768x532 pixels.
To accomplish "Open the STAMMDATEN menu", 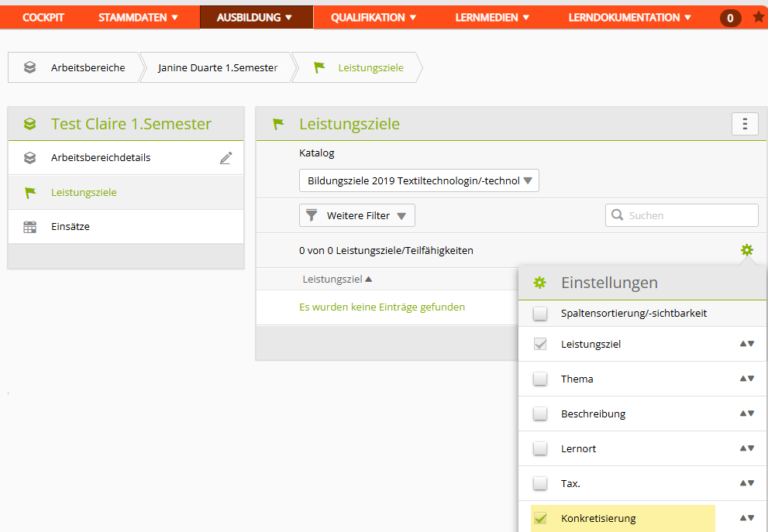I will 138,18.
